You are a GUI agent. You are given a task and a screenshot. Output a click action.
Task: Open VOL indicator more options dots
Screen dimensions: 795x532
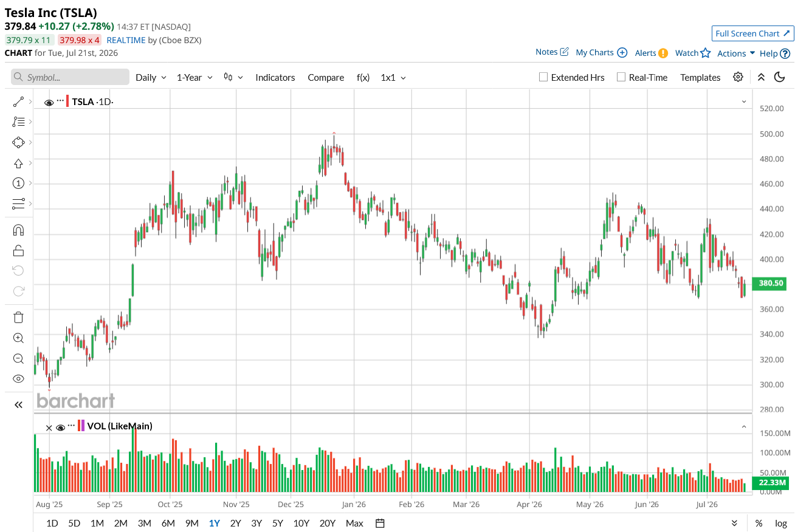pos(71,425)
